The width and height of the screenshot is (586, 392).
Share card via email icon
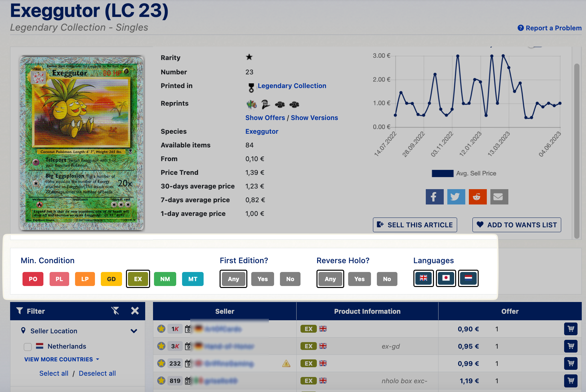[499, 197]
